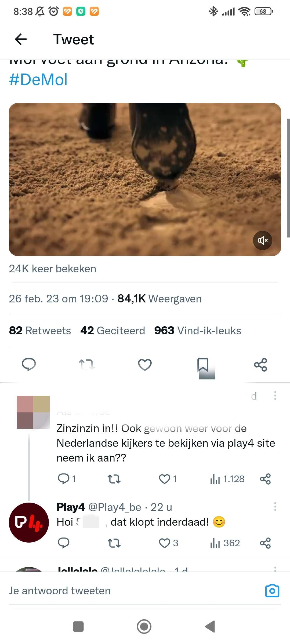Open more options for the Iellelele reply
Viewport: 290px width, 644px height.
tap(275, 569)
